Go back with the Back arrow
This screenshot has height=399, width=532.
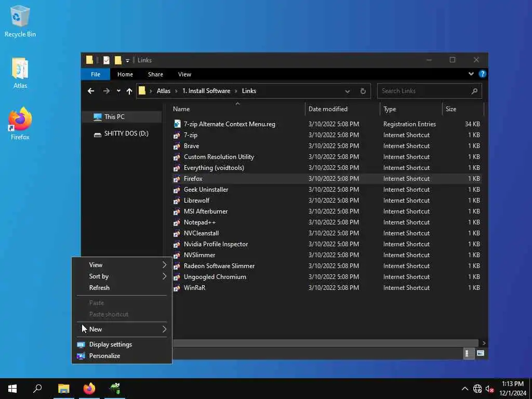point(90,91)
